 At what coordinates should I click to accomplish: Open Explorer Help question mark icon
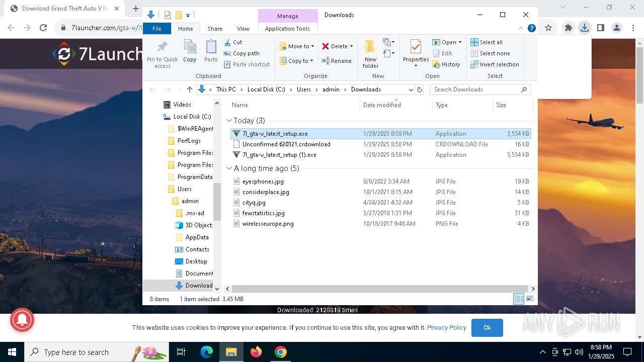[531, 29]
